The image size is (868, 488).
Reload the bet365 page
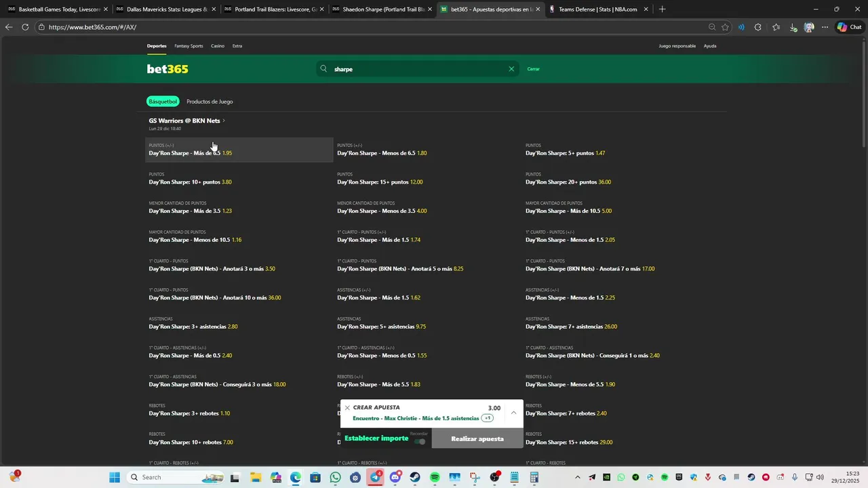[25, 27]
